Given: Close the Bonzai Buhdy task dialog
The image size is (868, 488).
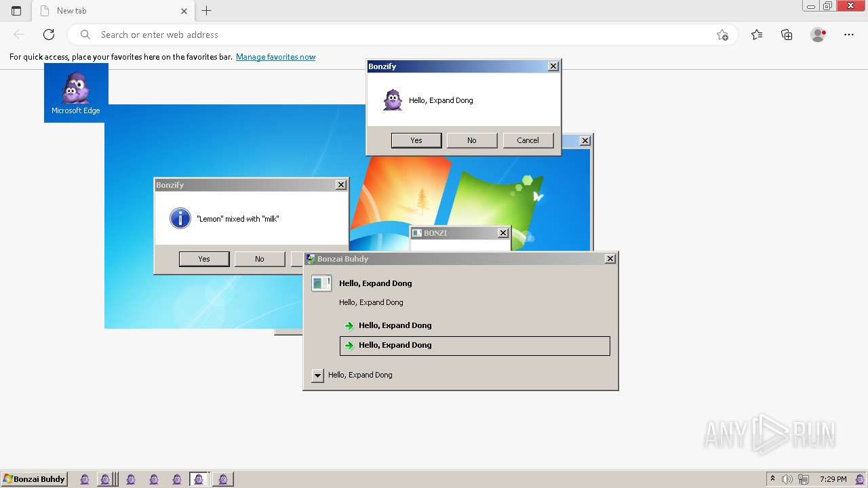Looking at the screenshot, I should [610, 258].
